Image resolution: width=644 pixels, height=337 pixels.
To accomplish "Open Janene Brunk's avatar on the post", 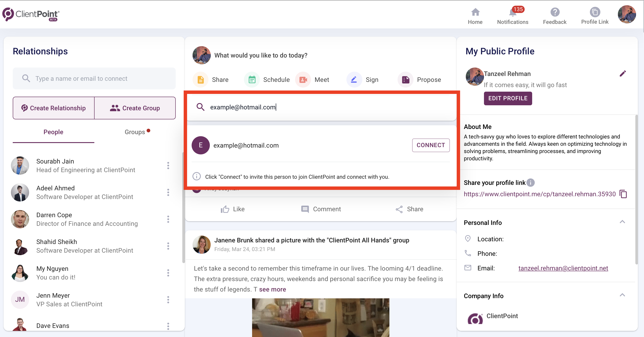I will coord(201,244).
